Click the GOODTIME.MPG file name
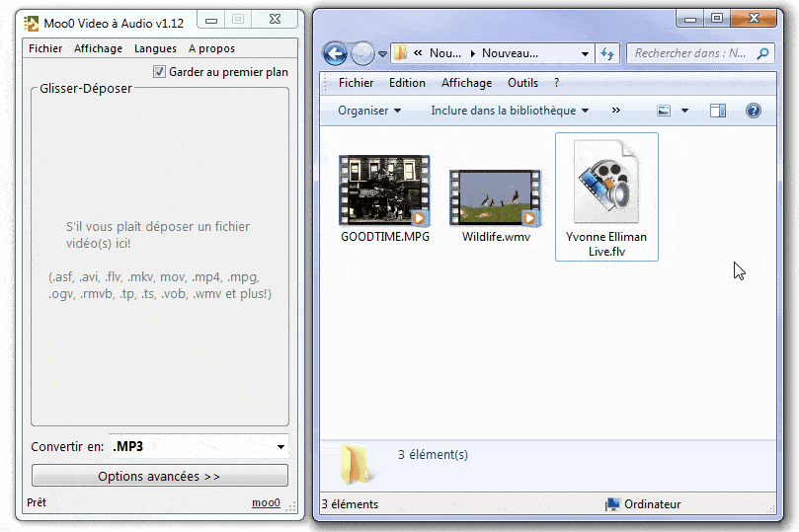799x532 pixels. click(x=385, y=237)
